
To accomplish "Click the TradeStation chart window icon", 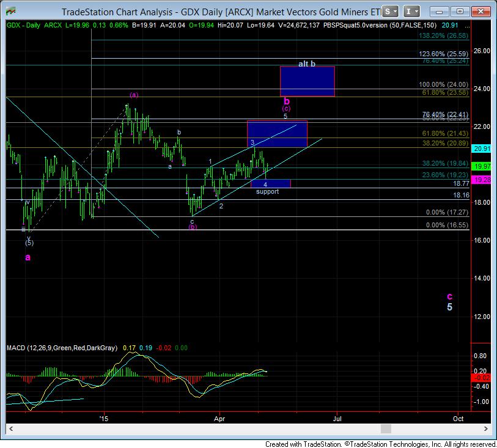I will click(11, 12).
